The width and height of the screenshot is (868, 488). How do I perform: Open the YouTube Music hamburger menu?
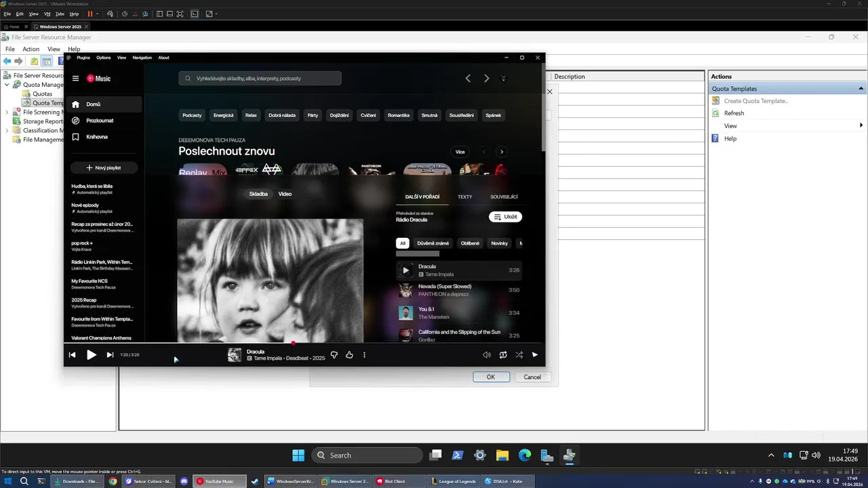point(75,79)
